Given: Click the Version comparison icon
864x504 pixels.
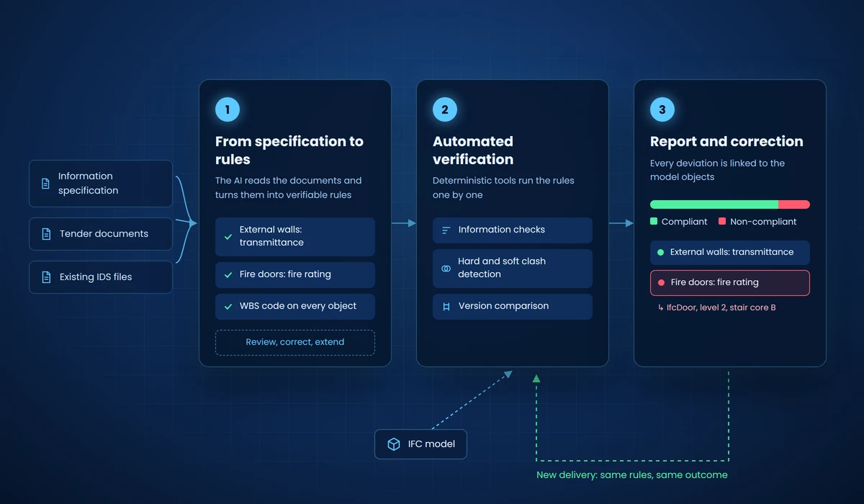Looking at the screenshot, I should click(x=446, y=307).
